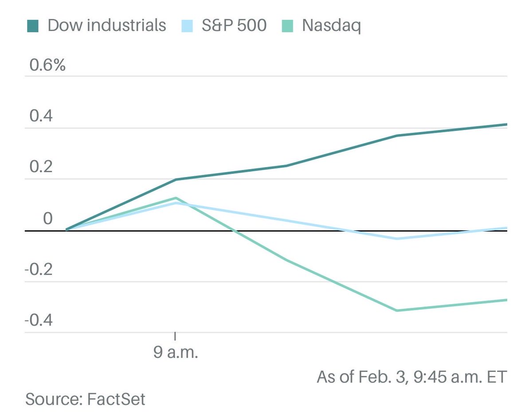Click the 0.6% y-axis label
This screenshot has width=532, height=414.
(47, 66)
